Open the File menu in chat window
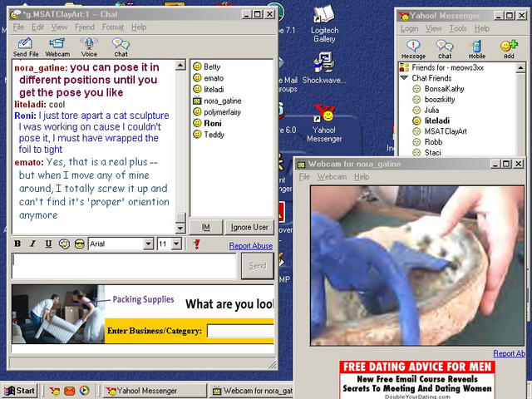This screenshot has width=532, height=399. 18,27
